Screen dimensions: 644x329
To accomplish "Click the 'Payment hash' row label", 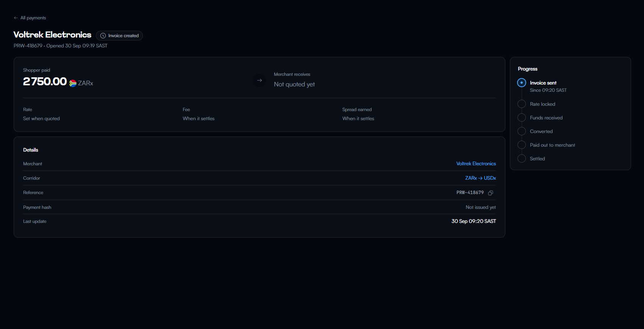I will (37, 207).
